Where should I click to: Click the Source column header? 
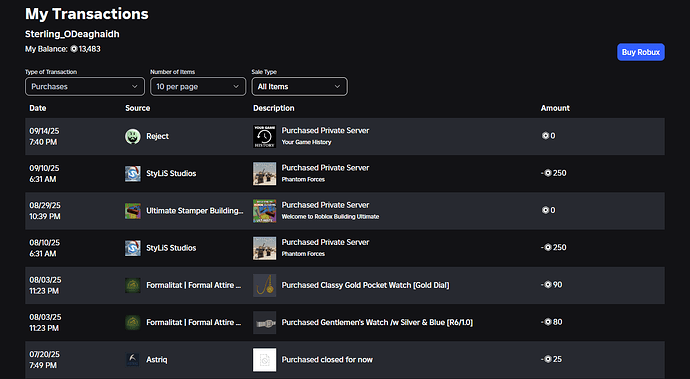138,108
